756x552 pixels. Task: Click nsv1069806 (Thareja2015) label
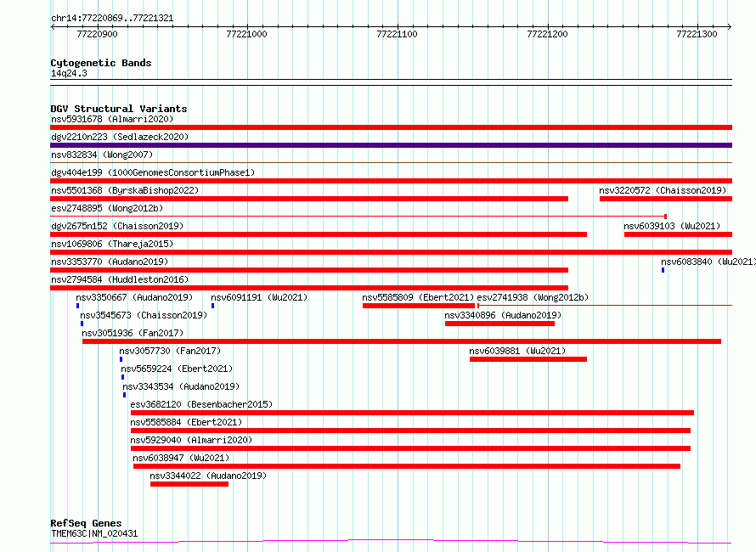pyautogui.click(x=112, y=244)
